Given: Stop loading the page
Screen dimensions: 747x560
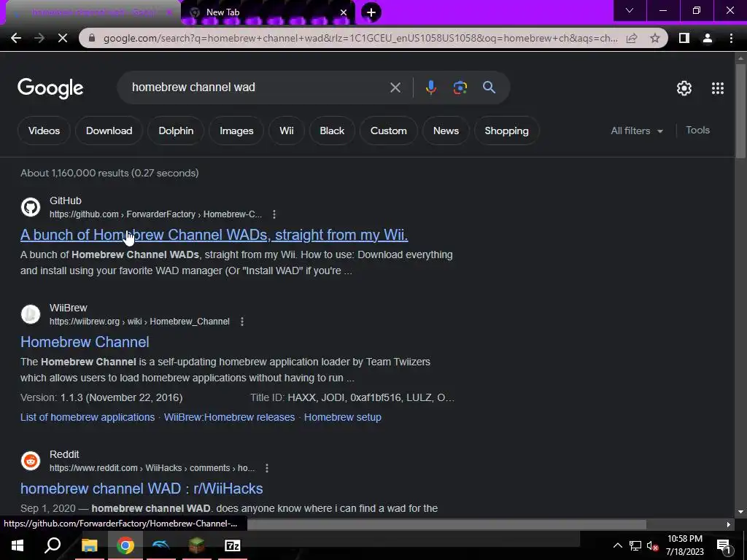Looking at the screenshot, I should (x=63, y=38).
